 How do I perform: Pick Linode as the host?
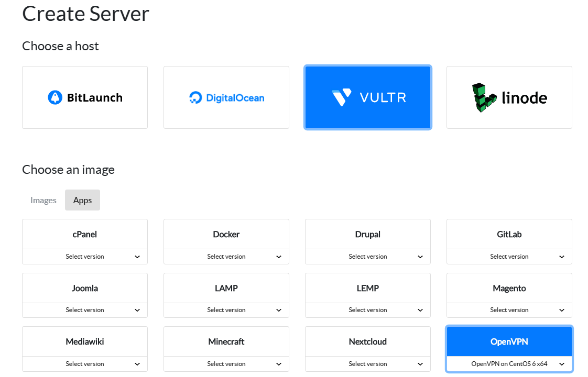click(509, 97)
